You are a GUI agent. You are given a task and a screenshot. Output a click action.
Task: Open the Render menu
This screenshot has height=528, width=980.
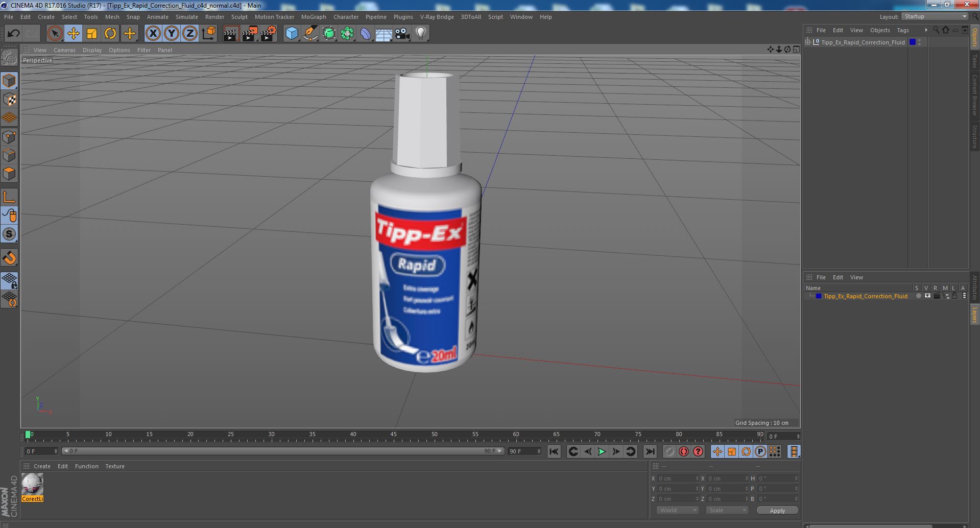coord(214,17)
